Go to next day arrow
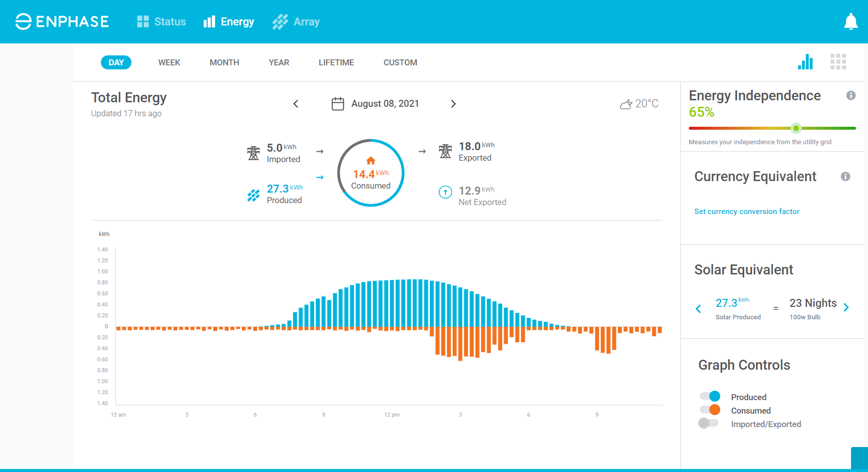The image size is (868, 472). pyautogui.click(x=453, y=104)
